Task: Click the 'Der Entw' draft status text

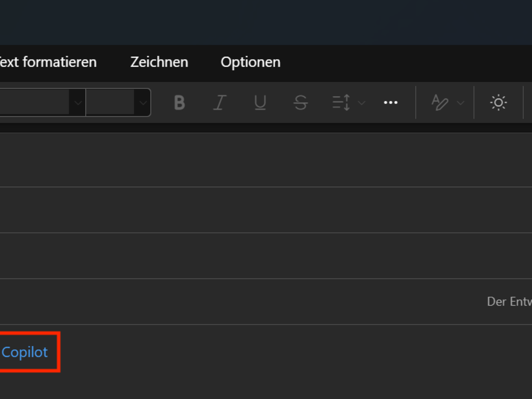Action: click(509, 301)
